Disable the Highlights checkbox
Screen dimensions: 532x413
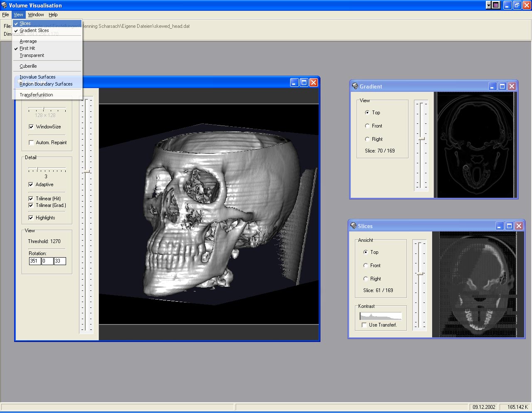[31, 218]
